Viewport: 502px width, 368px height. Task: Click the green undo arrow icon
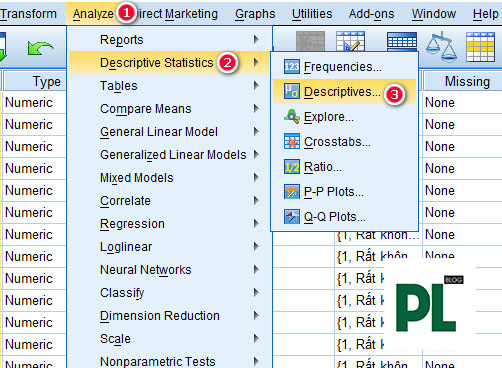click(40, 48)
